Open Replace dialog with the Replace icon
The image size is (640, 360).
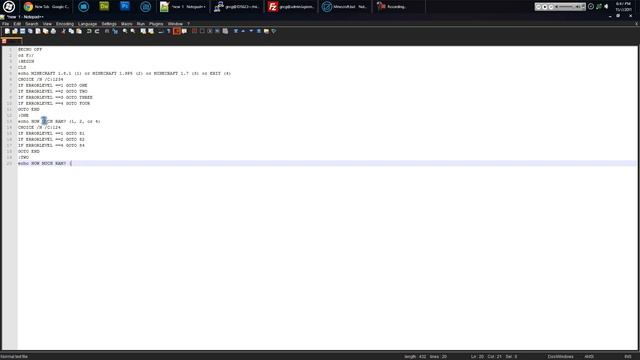(115, 31)
